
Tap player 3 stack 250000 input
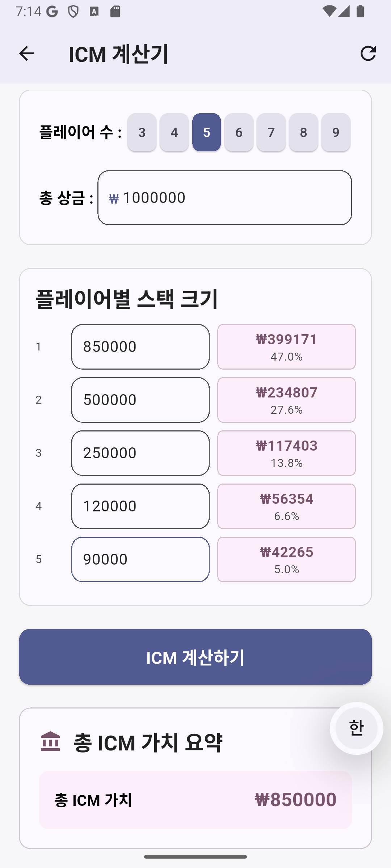point(140,453)
